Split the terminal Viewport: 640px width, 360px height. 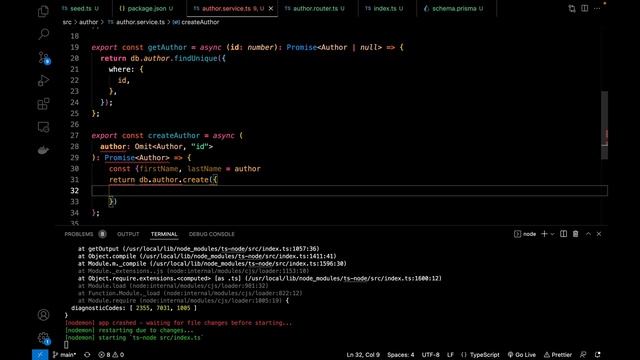pos(563,234)
